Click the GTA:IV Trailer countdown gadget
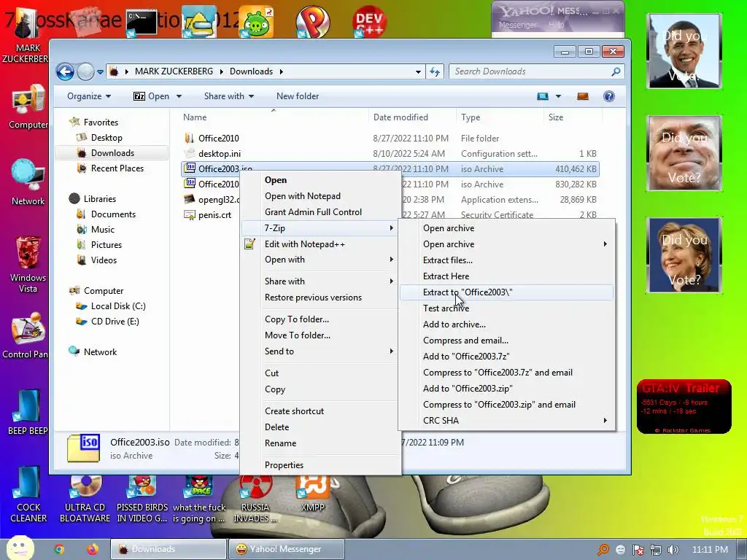Image resolution: width=747 pixels, height=560 pixels. (x=684, y=407)
